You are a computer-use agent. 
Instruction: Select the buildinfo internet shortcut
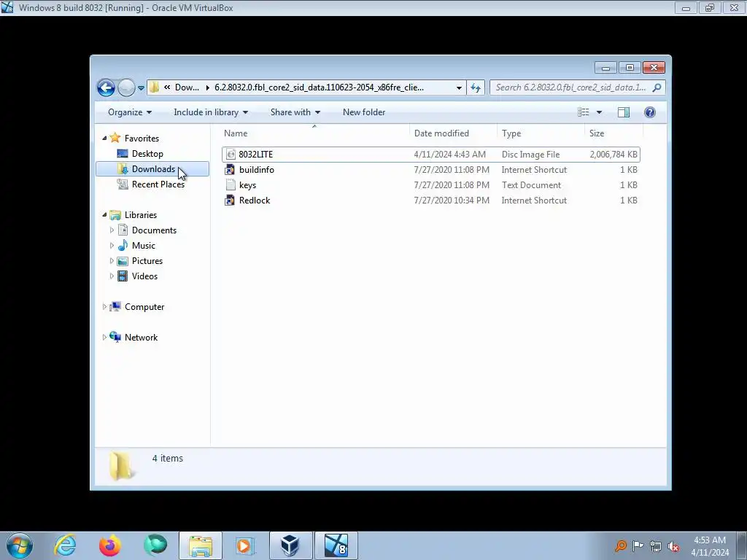[x=430, y=170]
